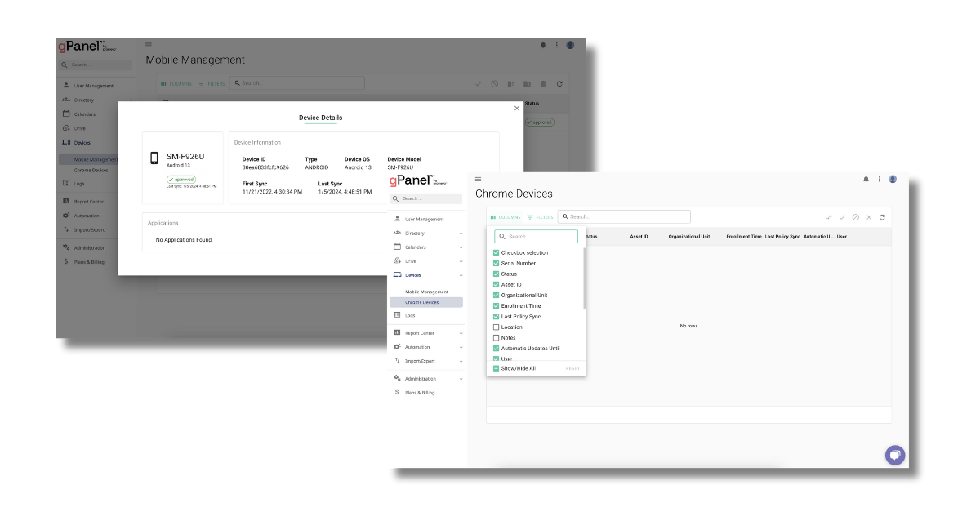This screenshot has width=980, height=512.
Task: Click the block icon in Mobile Management toolbar
Action: pos(495,83)
